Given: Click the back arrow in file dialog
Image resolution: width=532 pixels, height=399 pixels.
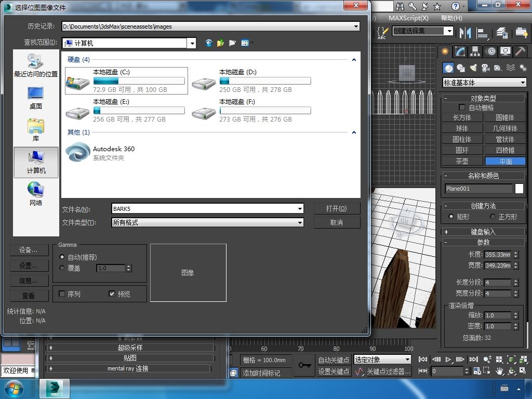Looking at the screenshot, I should (x=209, y=43).
